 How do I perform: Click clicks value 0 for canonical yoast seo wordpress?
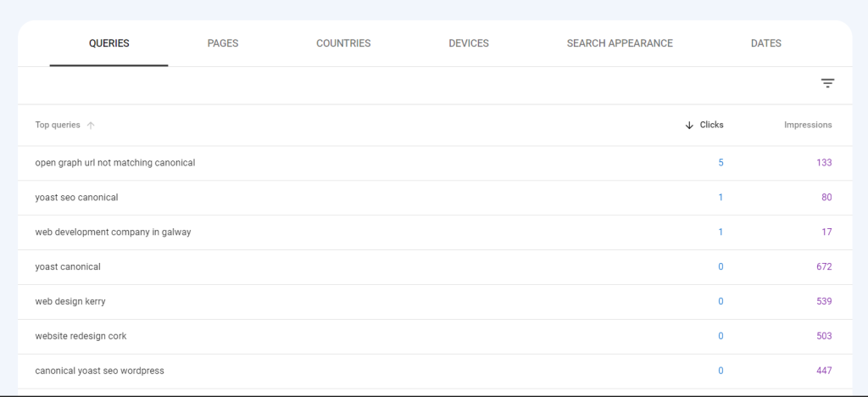721,371
